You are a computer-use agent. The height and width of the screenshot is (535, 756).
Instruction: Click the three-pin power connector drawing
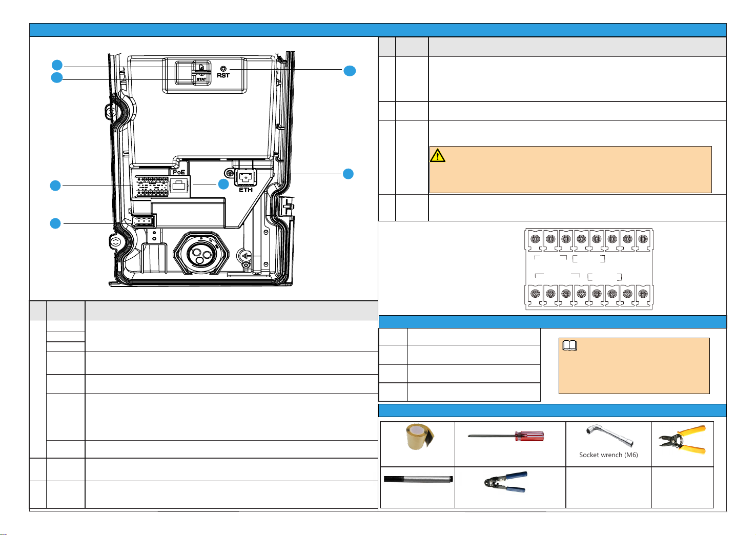(144, 221)
